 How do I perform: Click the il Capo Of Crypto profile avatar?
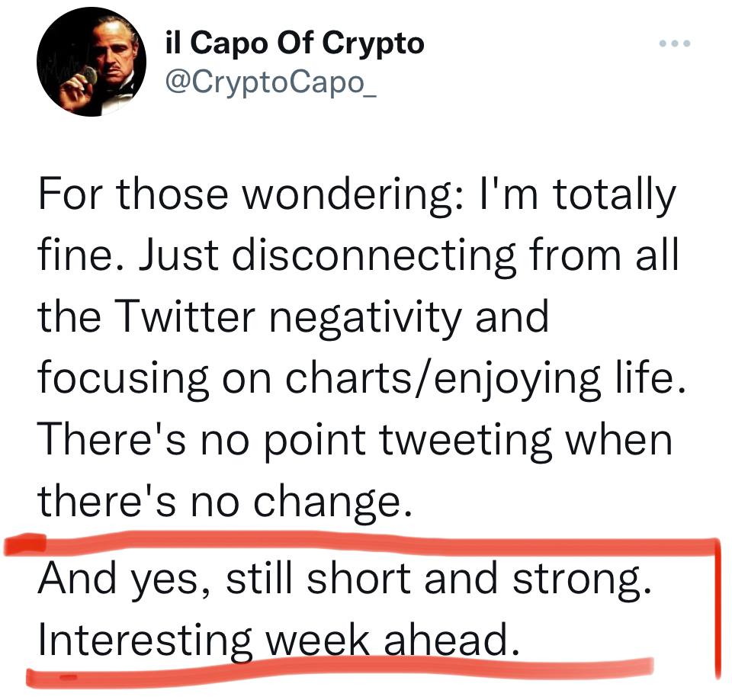[91, 62]
